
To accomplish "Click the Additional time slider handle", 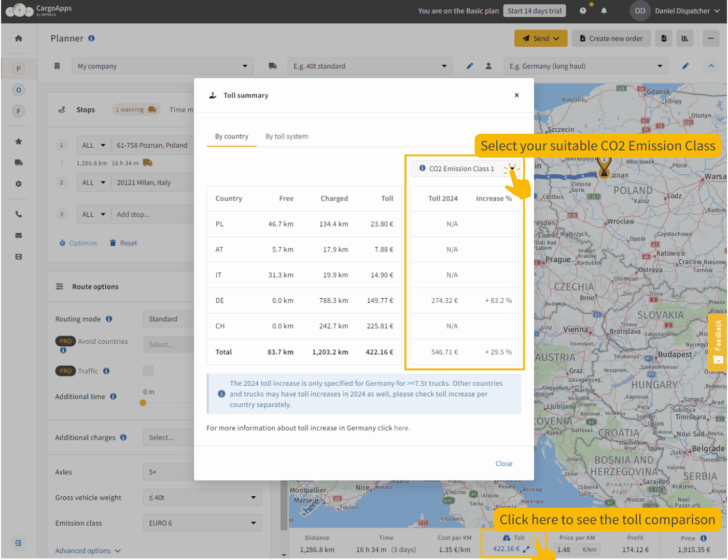I will click(143, 403).
